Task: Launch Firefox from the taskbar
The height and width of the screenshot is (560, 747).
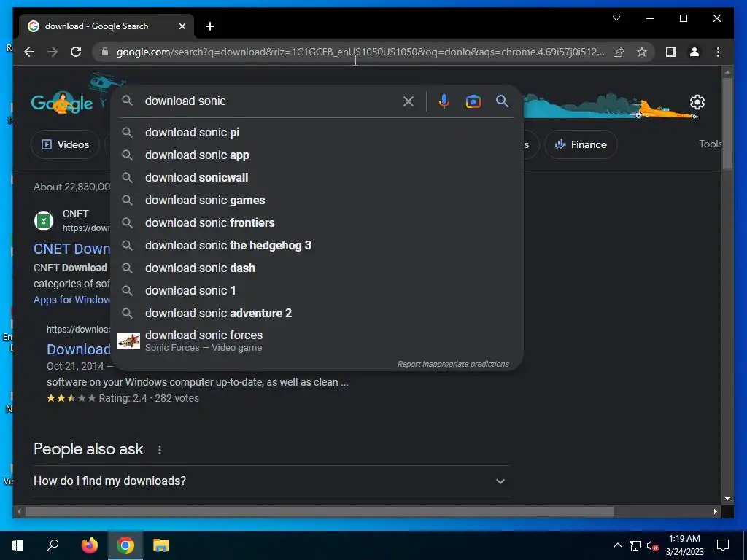Action: point(89,545)
